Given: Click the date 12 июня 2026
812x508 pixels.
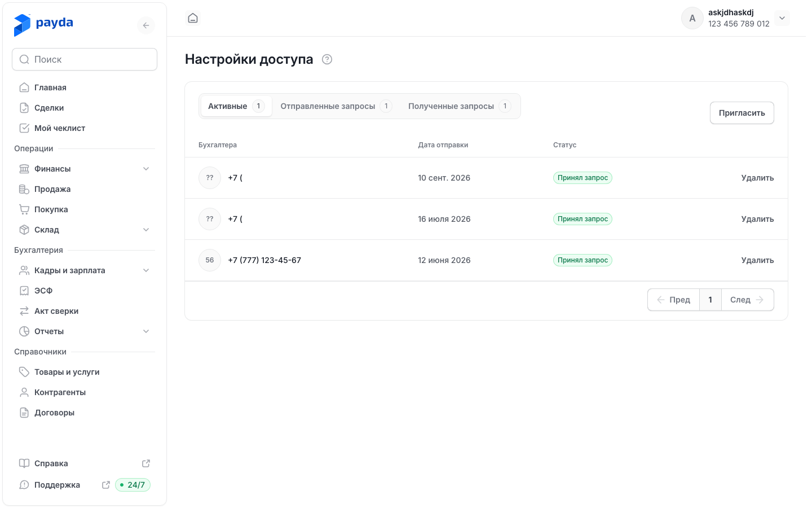Looking at the screenshot, I should point(444,260).
